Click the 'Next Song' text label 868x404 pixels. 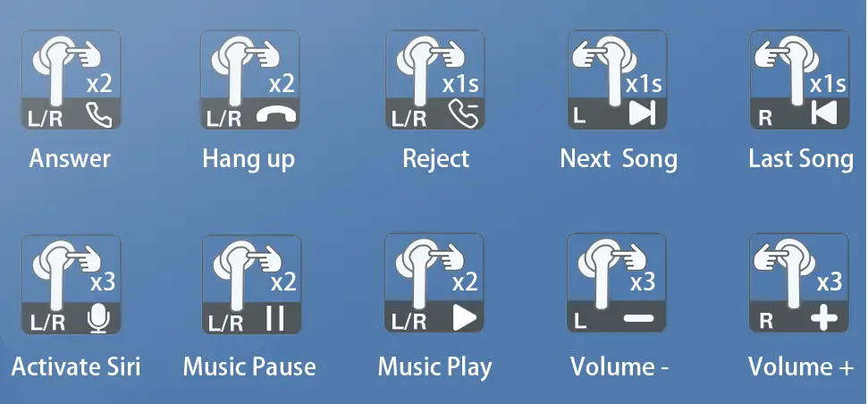pos(619,160)
